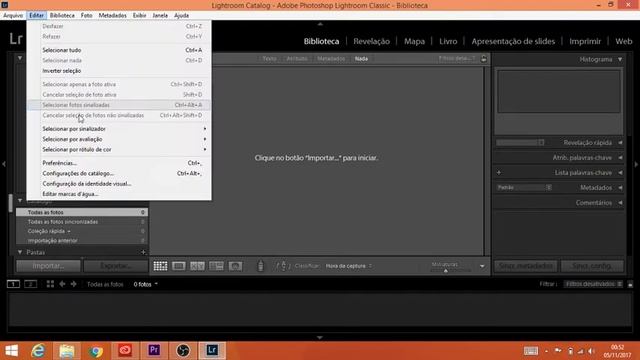Open File Explorer from taskbar

(x=67, y=351)
